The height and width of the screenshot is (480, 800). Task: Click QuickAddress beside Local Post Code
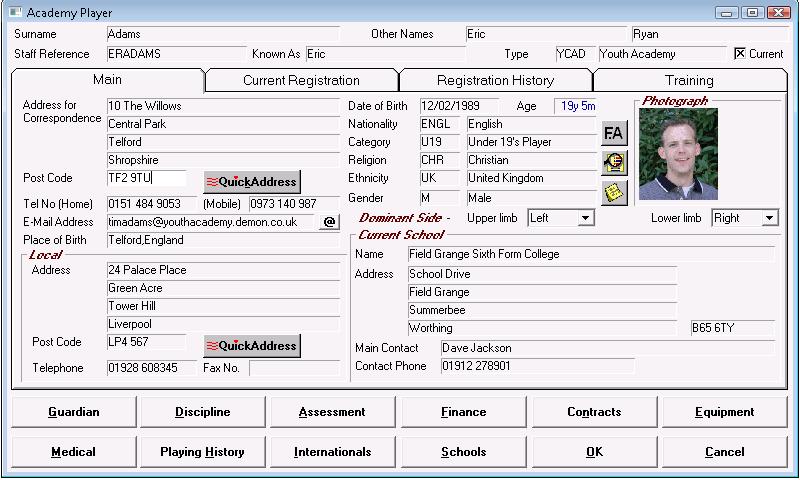252,345
